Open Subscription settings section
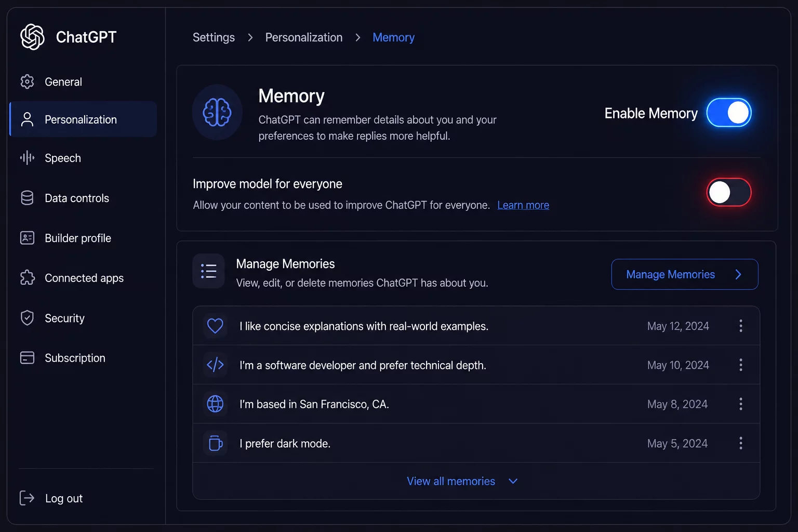The image size is (798, 532). coord(83,358)
